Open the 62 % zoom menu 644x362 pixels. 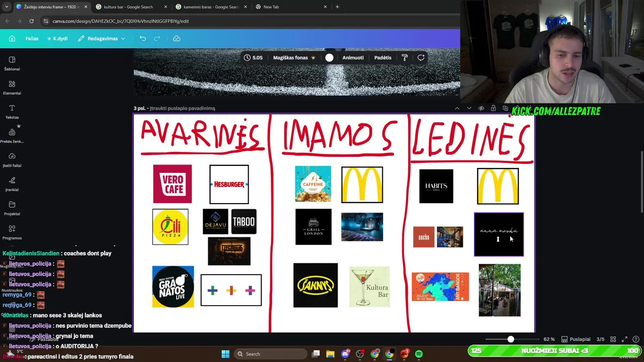point(549,339)
